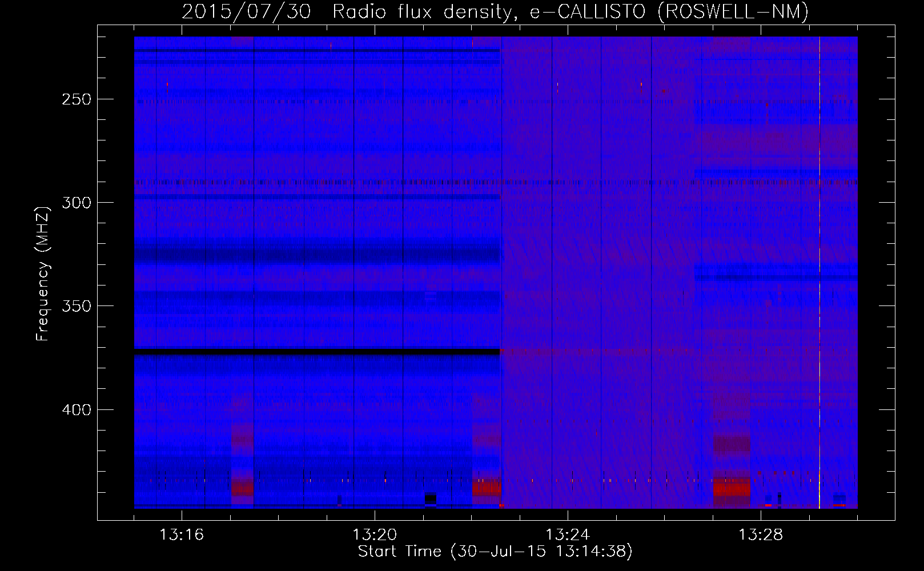Click the plot title with date 2015/07/30
The width and height of the screenshot is (924, 571).
pos(495,11)
